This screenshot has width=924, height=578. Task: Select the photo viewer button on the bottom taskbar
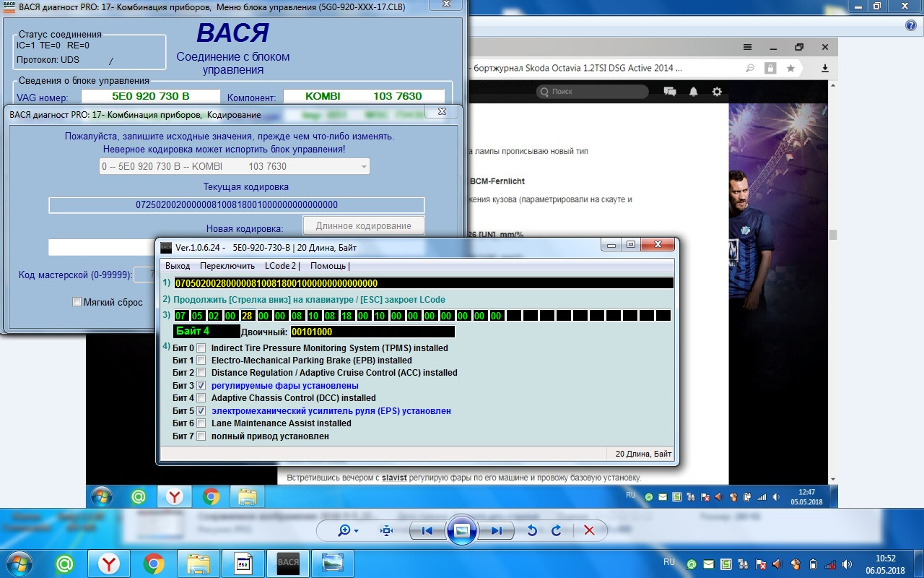pos(332,563)
